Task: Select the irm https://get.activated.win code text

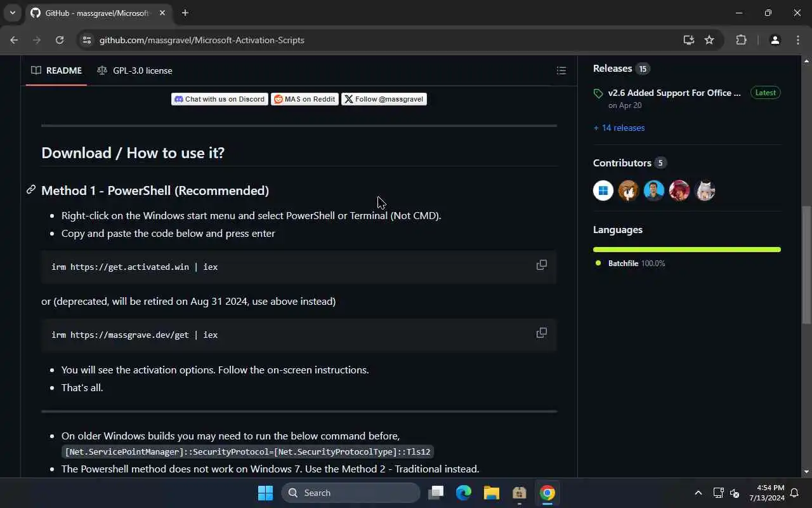Action: [x=134, y=267]
